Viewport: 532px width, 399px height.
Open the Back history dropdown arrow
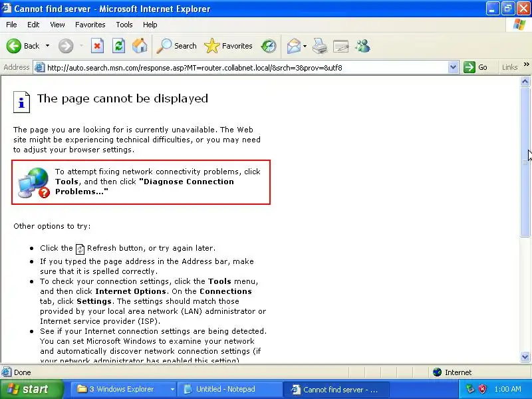coord(47,46)
